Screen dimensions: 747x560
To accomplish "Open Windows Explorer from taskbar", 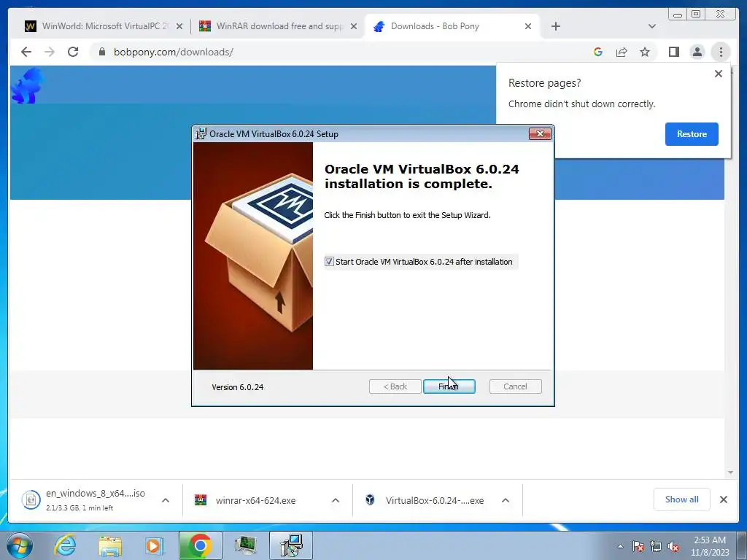I will (110, 545).
